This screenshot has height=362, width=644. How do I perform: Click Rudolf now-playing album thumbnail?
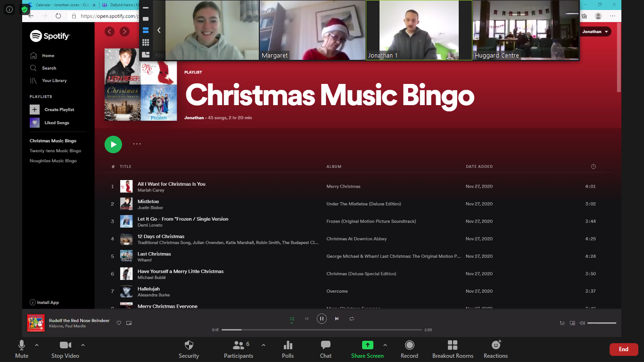pos(36,323)
